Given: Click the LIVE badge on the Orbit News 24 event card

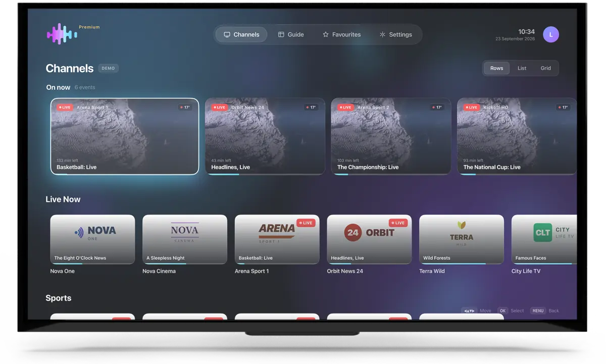Looking at the screenshot, I should pyautogui.click(x=219, y=108).
